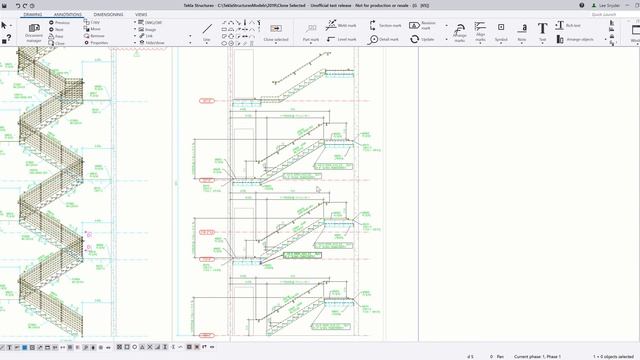Image resolution: width=640 pixels, height=360 pixels.
Task: Add a Weld mark
Action: [341, 25]
